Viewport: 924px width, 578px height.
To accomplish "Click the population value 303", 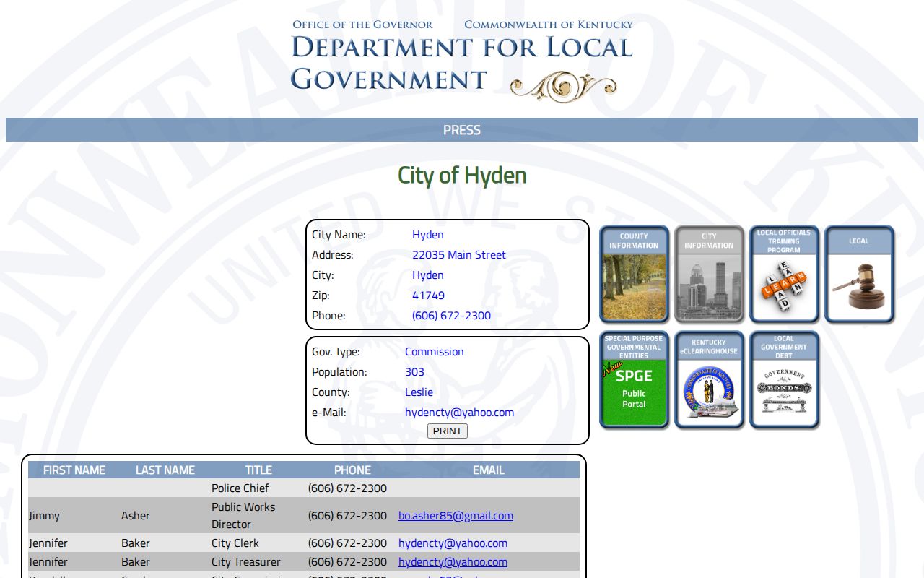I will tap(414, 372).
